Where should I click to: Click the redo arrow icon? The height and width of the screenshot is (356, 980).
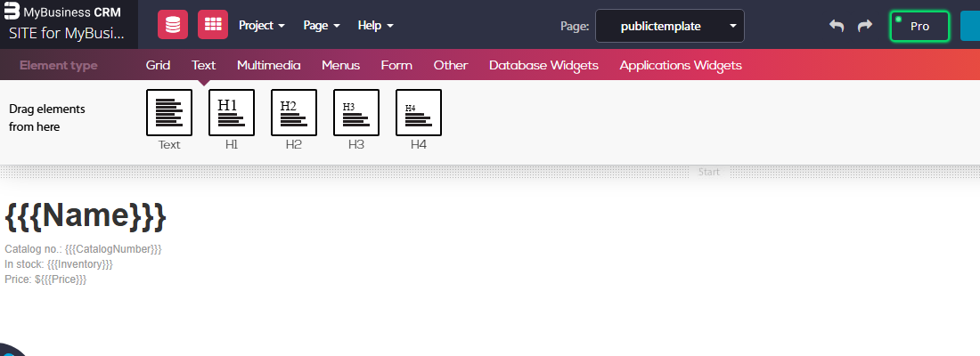point(865,26)
